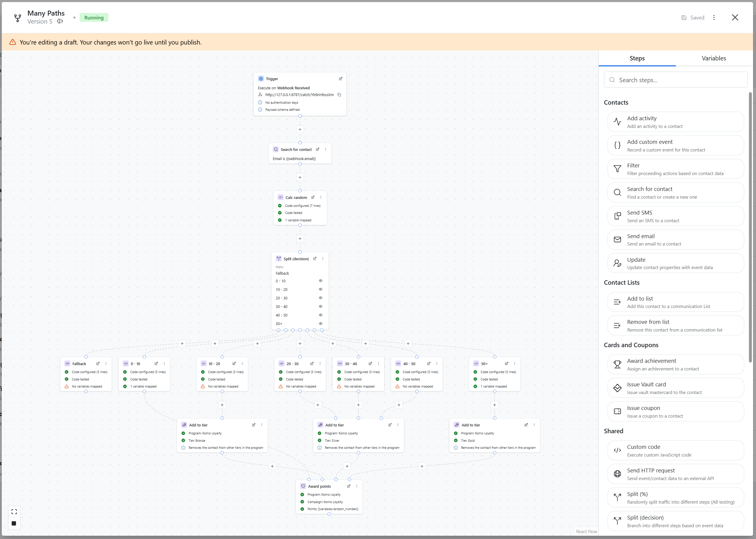Viewport: 756px width, 539px height.
Task: Click the Running status badge
Action: tap(94, 18)
